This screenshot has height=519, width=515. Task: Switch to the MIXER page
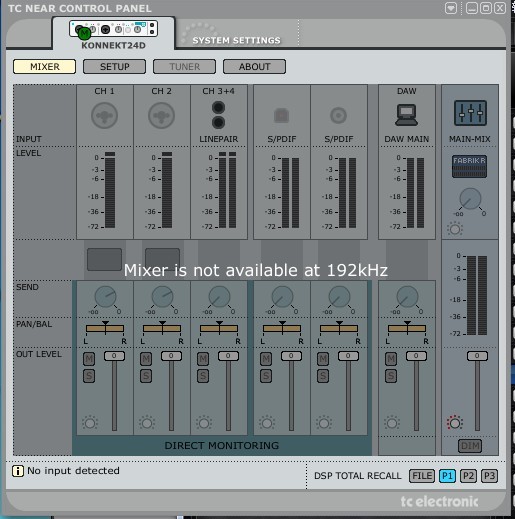click(44, 67)
